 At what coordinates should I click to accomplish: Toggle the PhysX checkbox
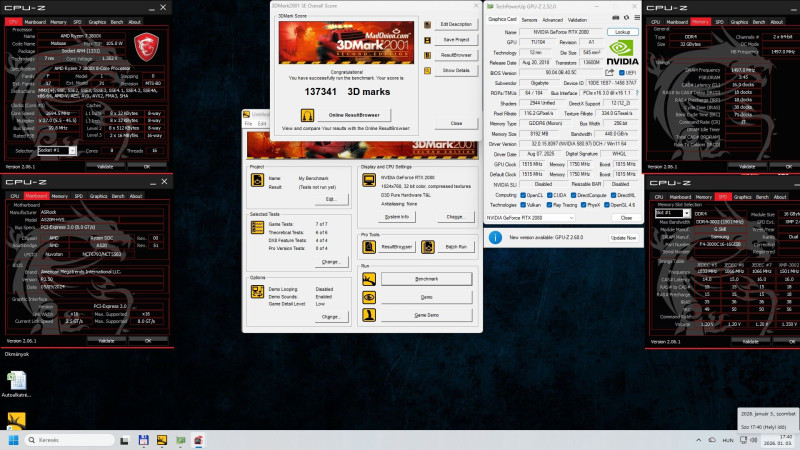click(583, 205)
